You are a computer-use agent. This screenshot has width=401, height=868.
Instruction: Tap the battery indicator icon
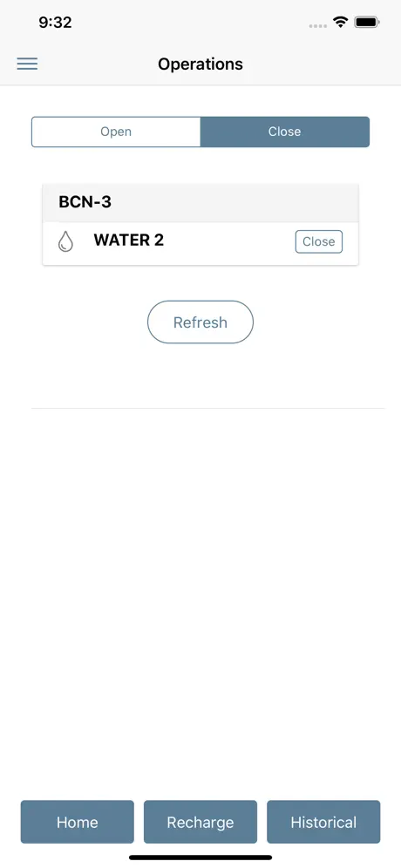click(367, 22)
